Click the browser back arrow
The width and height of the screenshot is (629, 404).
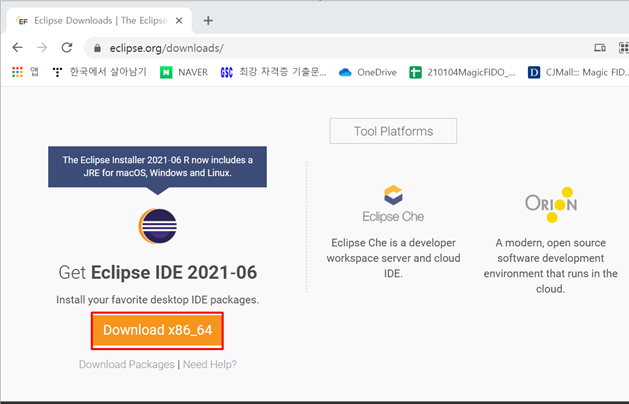pos(17,48)
